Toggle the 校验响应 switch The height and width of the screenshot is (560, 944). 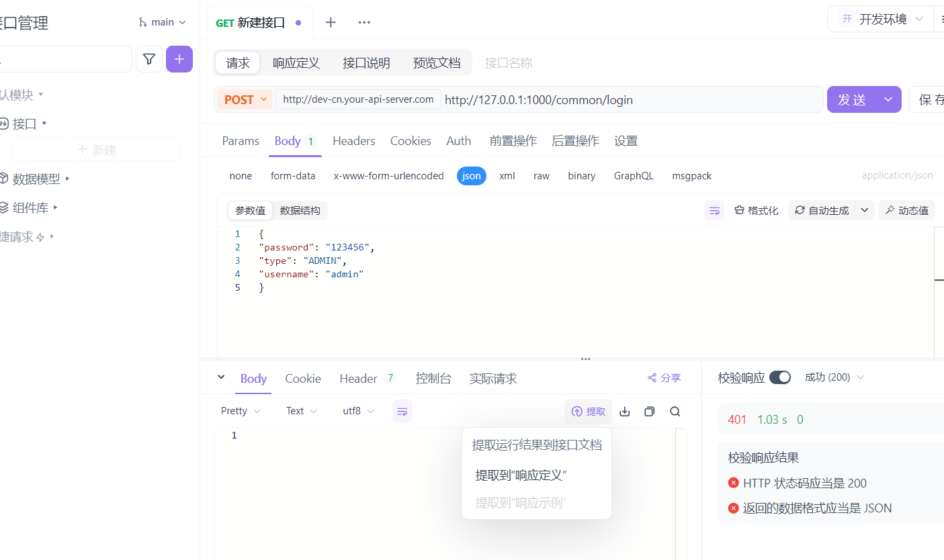780,377
